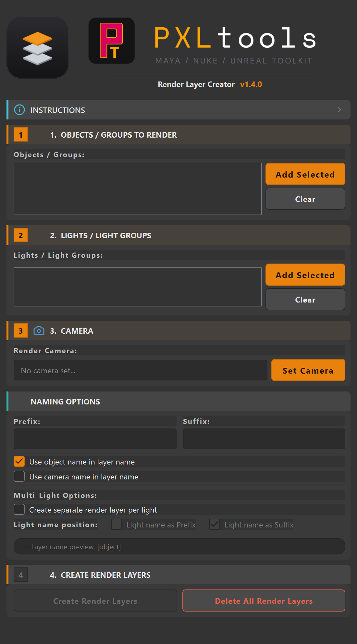The width and height of the screenshot is (357, 644).
Task: Click the stacked layers app icon
Action: coord(38,47)
